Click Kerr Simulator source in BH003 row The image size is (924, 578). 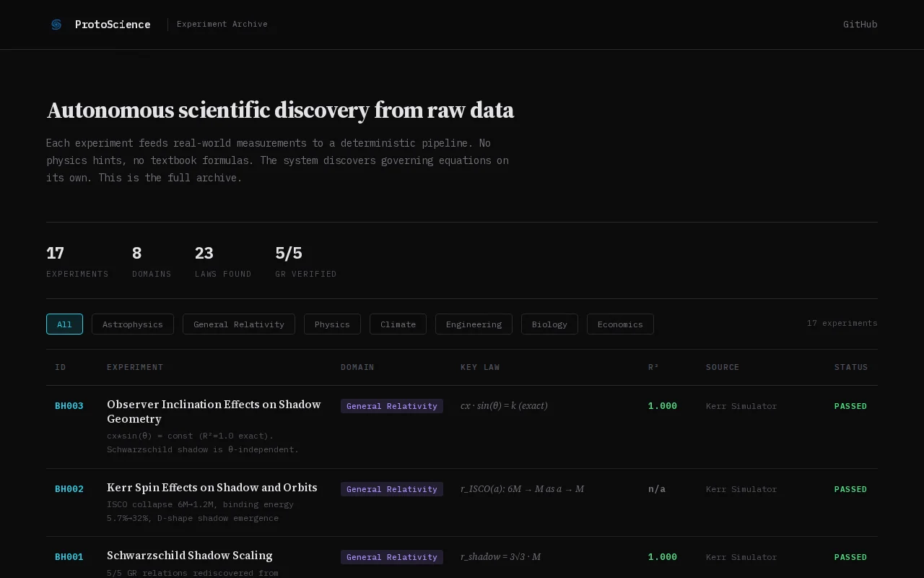tap(741, 406)
